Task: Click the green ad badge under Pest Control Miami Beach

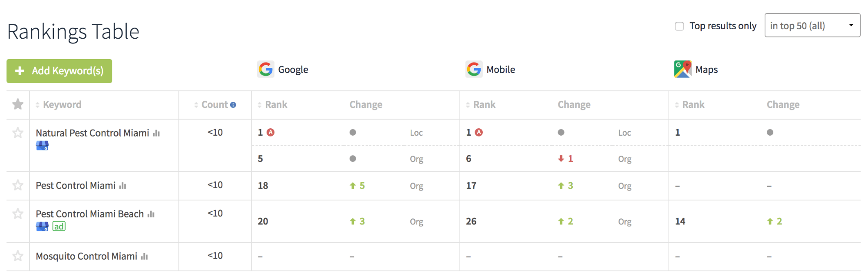Action: 59,226
